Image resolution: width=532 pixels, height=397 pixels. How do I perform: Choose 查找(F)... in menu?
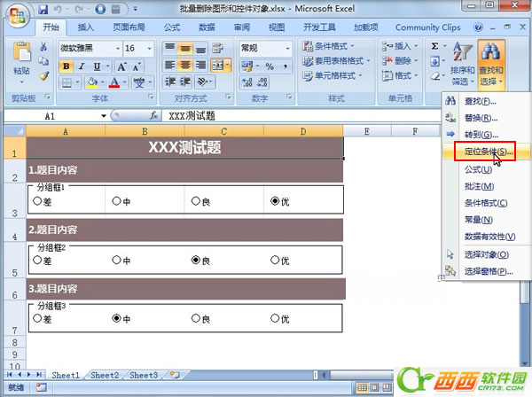click(487, 101)
